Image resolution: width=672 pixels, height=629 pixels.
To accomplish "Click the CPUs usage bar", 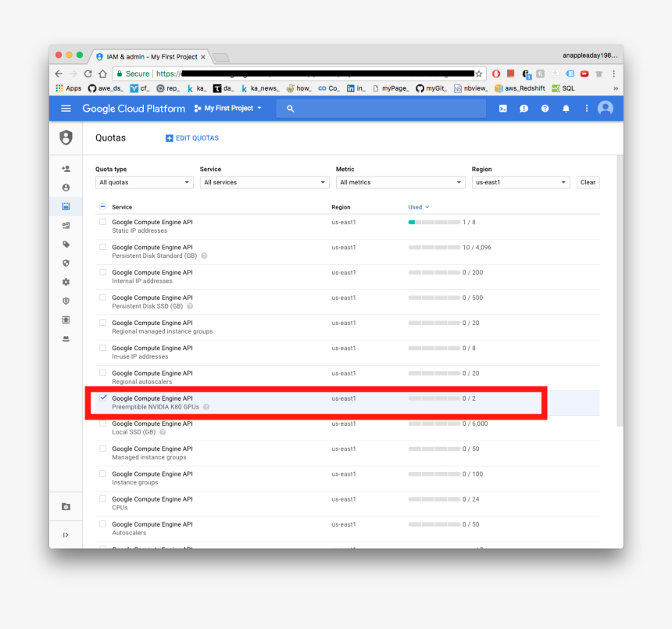I will (x=434, y=499).
